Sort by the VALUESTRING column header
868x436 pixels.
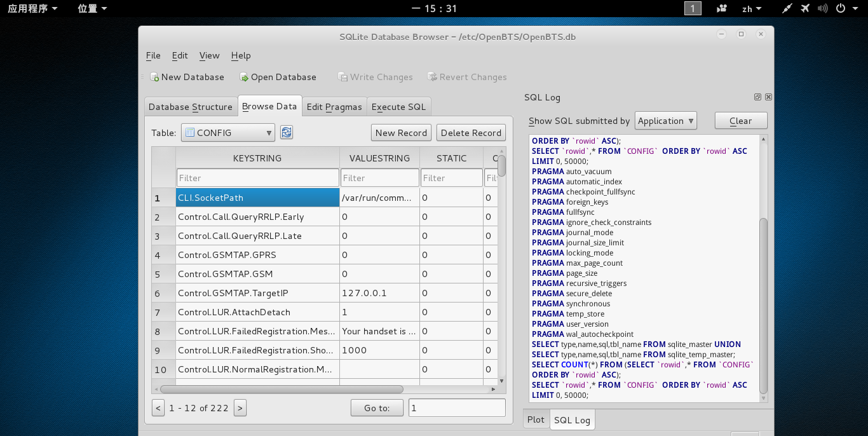pos(380,158)
